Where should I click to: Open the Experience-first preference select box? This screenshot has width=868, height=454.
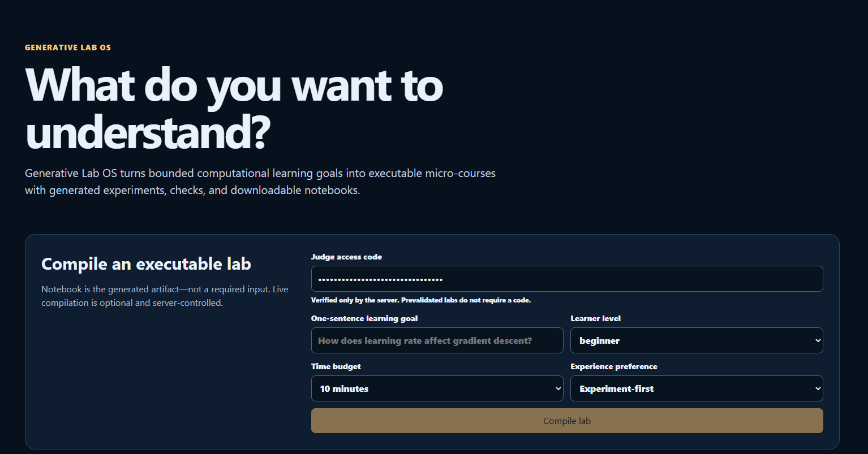[697, 388]
